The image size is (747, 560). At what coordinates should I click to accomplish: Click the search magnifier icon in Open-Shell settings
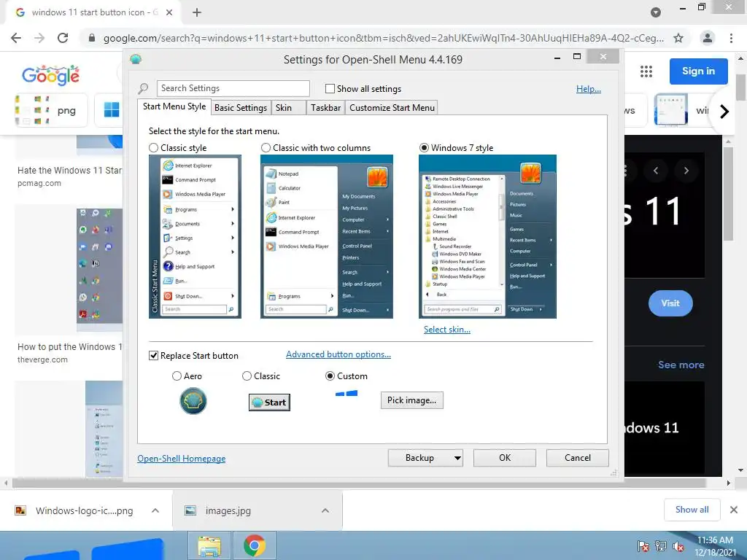pos(143,88)
